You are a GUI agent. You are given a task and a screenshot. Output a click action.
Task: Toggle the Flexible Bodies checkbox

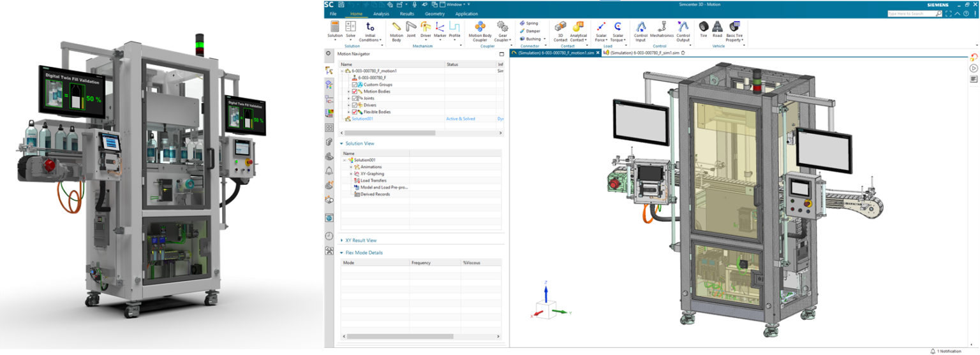click(355, 112)
